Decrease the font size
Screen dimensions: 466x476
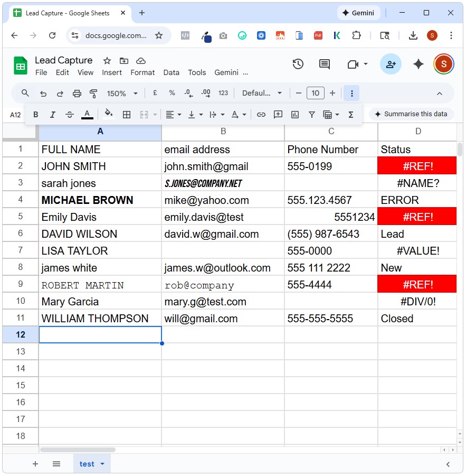point(299,93)
